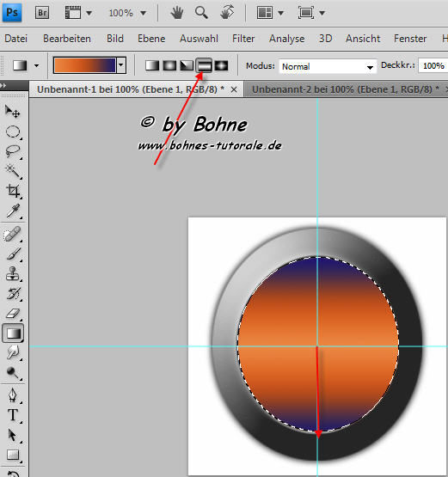Select the Horizontal Type tool
448x477 pixels.
[13, 415]
